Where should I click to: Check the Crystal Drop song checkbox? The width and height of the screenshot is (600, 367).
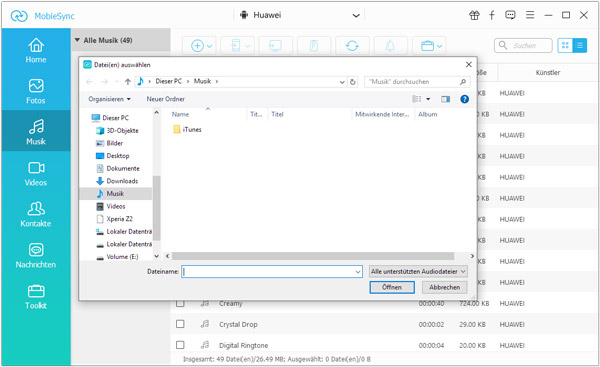click(x=180, y=324)
